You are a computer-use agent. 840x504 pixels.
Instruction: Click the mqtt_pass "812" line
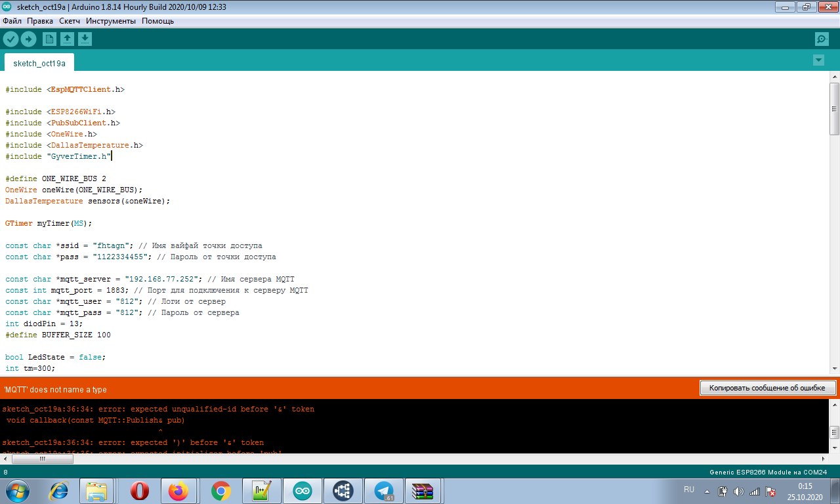coord(122,312)
